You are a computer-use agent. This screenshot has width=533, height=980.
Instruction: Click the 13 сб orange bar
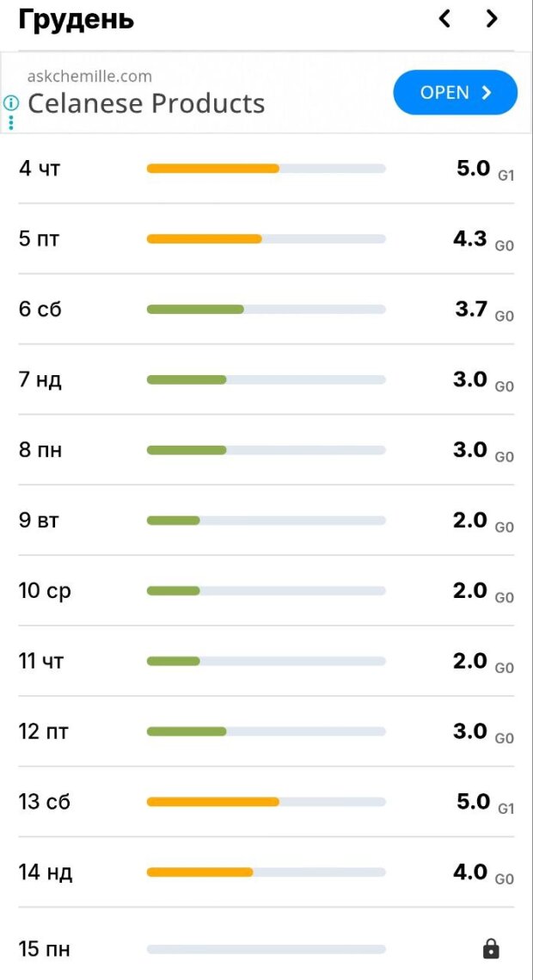click(212, 802)
